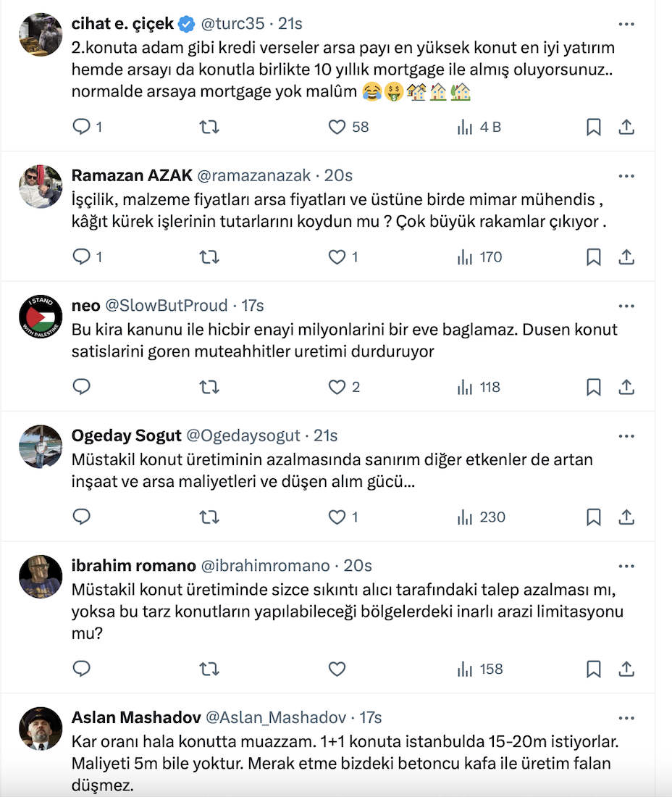
Task: Retweet Ramazan AZAK's post
Action: [x=209, y=257]
